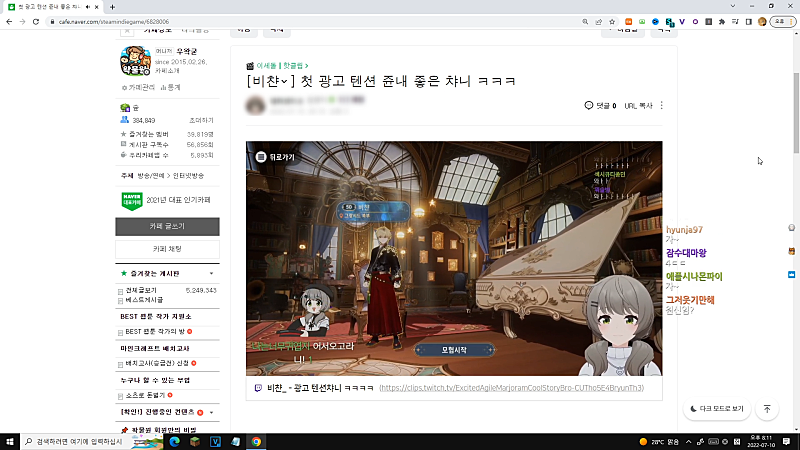
Task: Expand the 진행중인 컨텐츠 section arrow
Action: (x=211, y=412)
